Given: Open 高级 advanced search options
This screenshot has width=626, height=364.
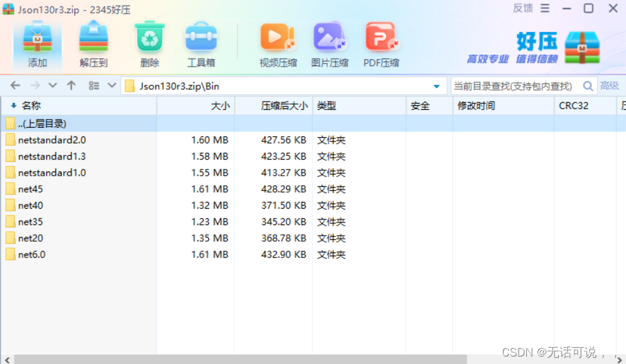Looking at the screenshot, I should 609,85.
